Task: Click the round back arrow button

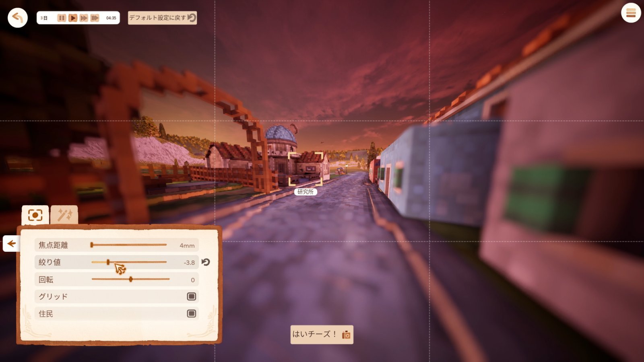Action: point(18,18)
